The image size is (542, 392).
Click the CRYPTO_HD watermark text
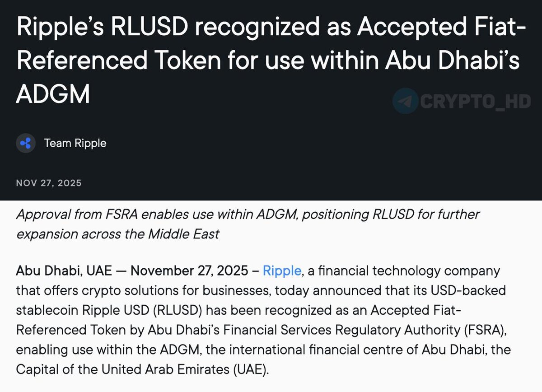pos(475,102)
